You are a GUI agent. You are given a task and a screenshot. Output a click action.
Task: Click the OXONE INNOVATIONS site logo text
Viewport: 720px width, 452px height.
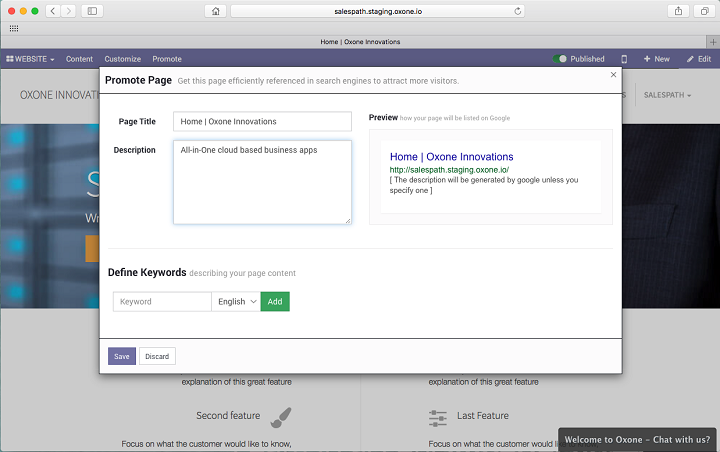tap(59, 95)
